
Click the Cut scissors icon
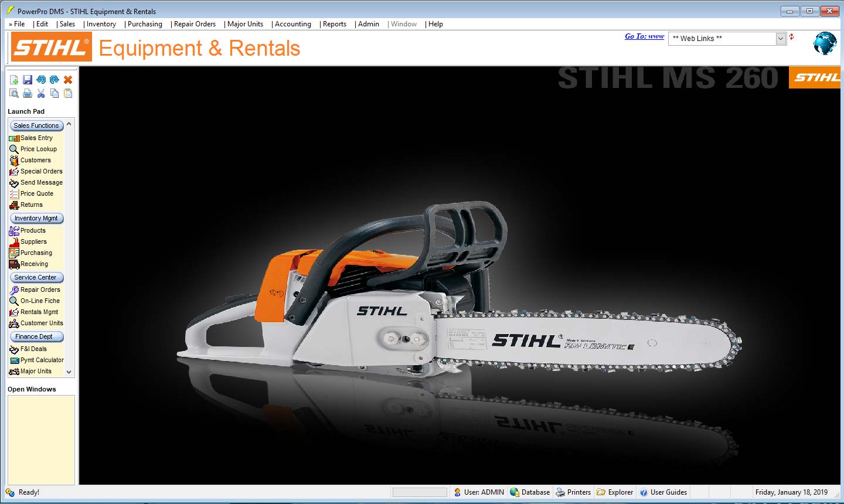tap(41, 93)
